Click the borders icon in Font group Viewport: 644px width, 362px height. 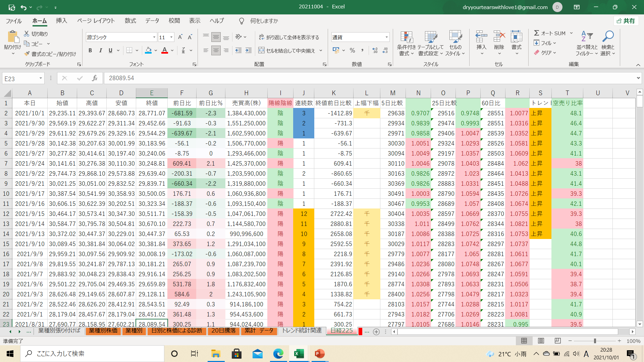coord(129,51)
